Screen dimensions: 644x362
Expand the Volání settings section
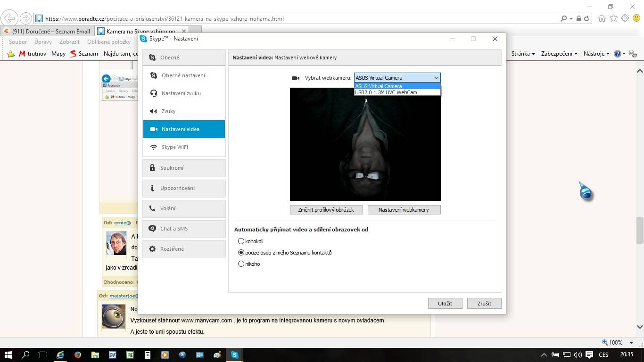[x=184, y=208]
